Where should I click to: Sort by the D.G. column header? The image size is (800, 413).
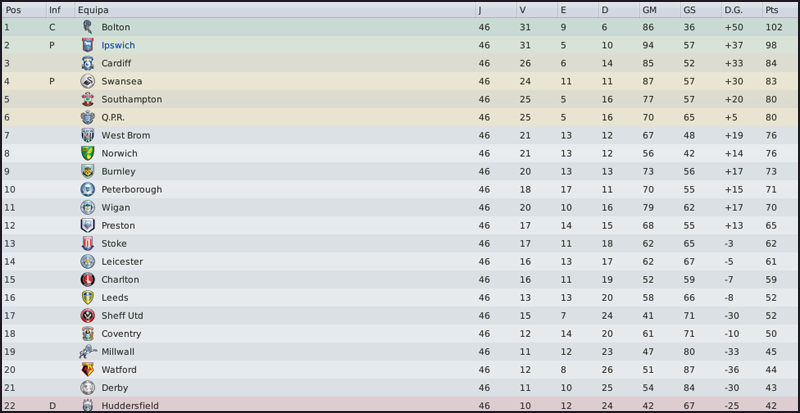point(733,10)
